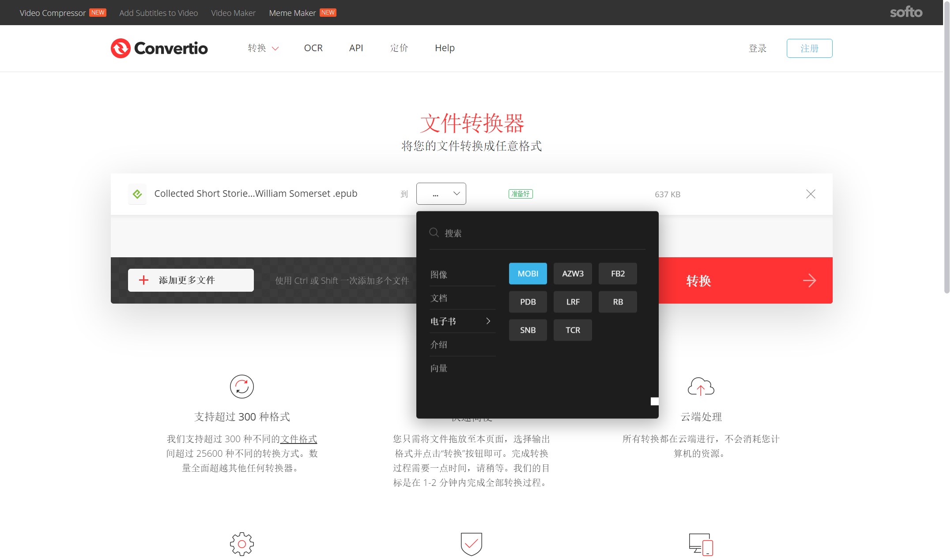Image resolution: width=951 pixels, height=560 pixels.
Task: Select the AZW3 output format
Action: pos(573,274)
